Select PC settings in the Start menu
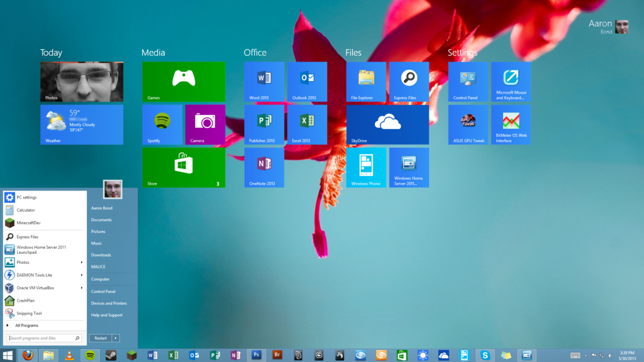 (45, 197)
